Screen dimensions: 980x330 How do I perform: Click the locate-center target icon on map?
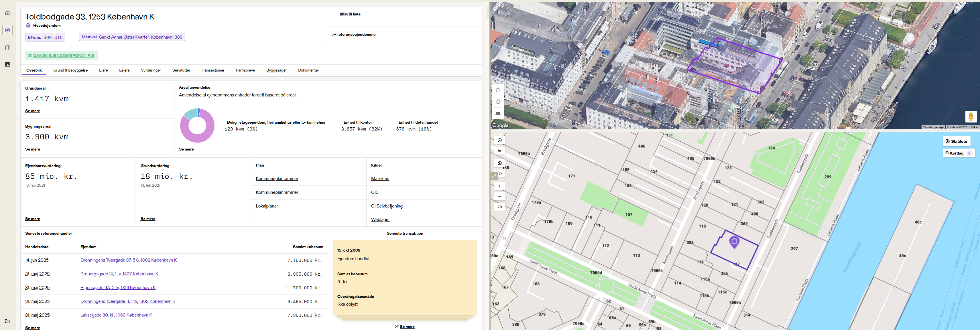pyautogui.click(x=499, y=140)
